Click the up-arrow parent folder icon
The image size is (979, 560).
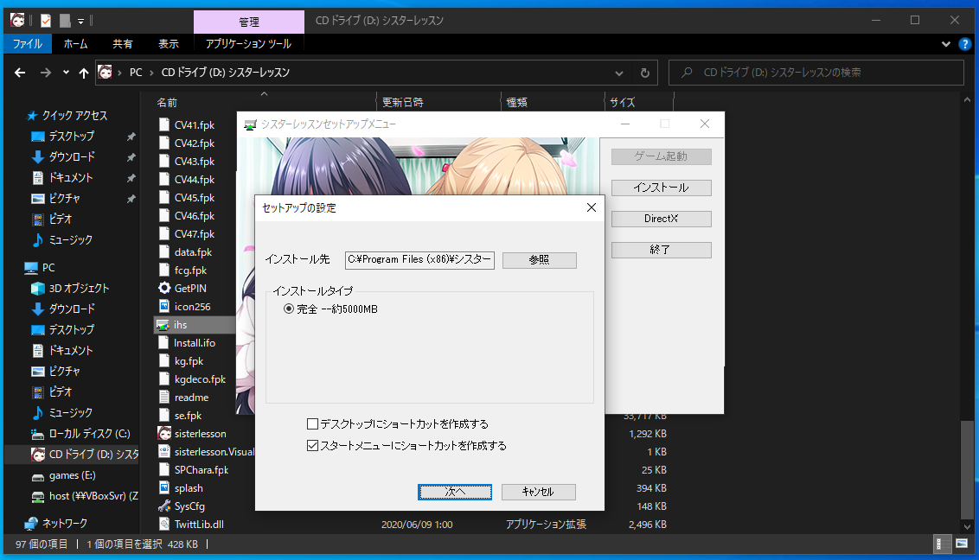click(84, 73)
